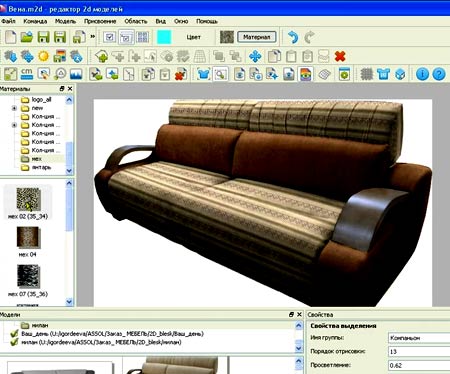Click the Просветление field with 0.62
The width and height of the screenshot is (450, 374).
[x=419, y=365]
